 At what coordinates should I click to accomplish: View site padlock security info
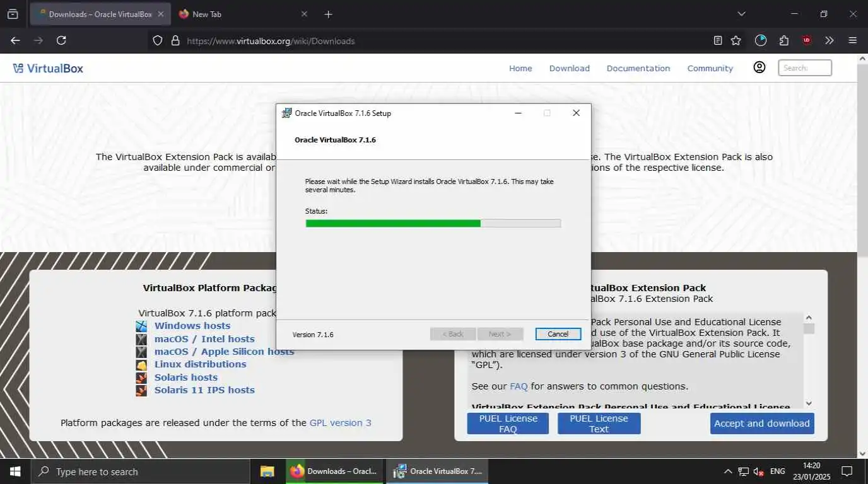point(175,40)
